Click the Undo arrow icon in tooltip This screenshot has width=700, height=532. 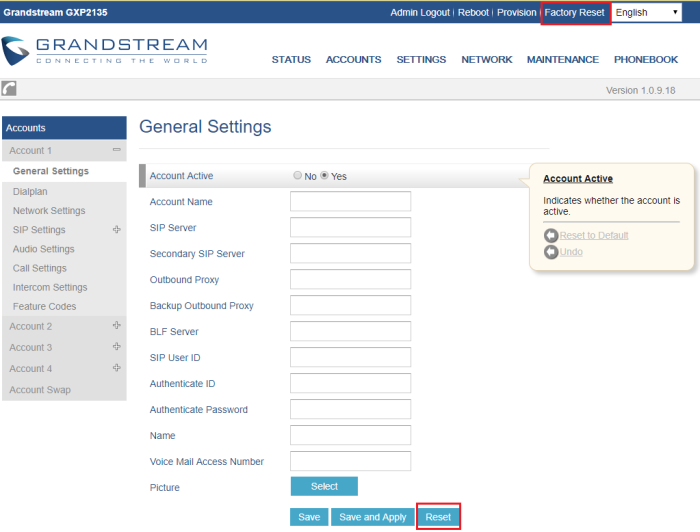pos(550,252)
